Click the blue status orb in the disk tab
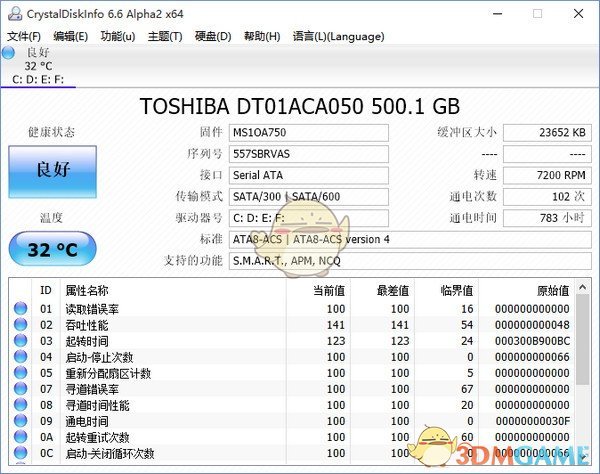This screenshot has width=600, height=474. pyautogui.click(x=10, y=52)
